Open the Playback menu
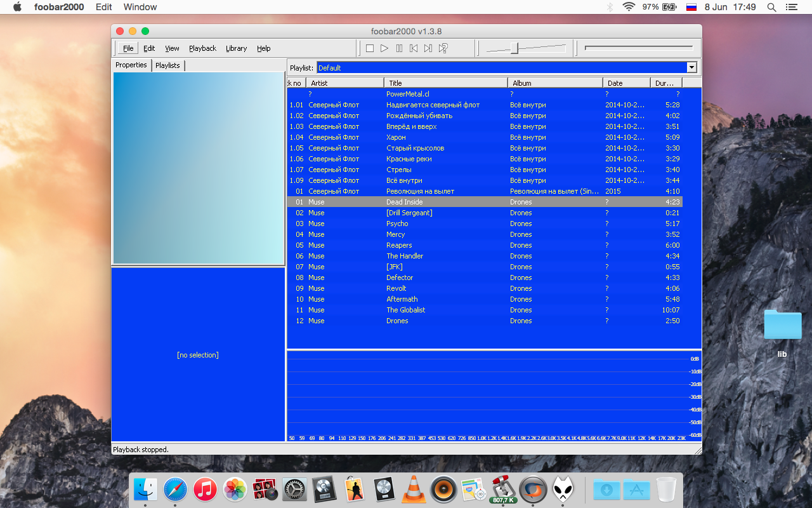 (x=202, y=48)
